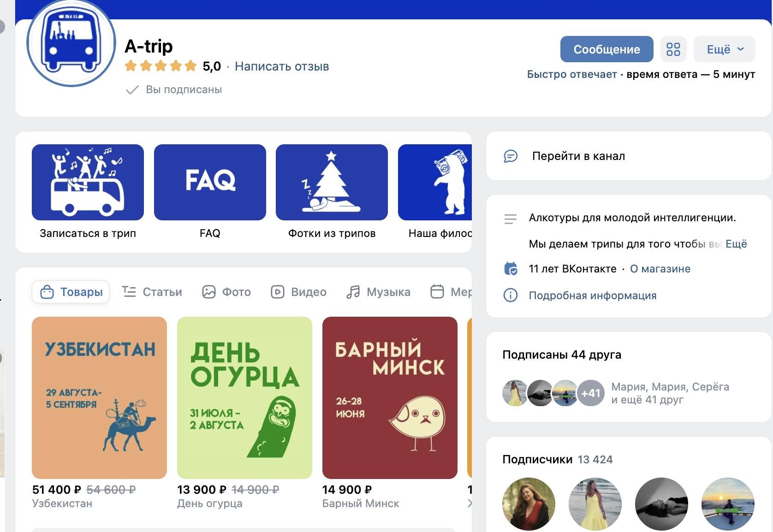This screenshot has width=773, height=532.
Task: Open Наша философия bear tile
Action: click(x=435, y=182)
